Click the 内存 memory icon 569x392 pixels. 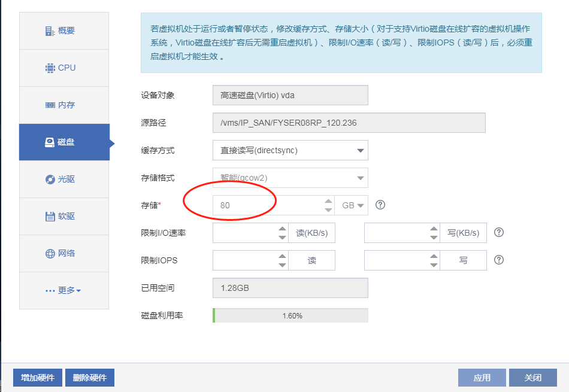coord(50,105)
